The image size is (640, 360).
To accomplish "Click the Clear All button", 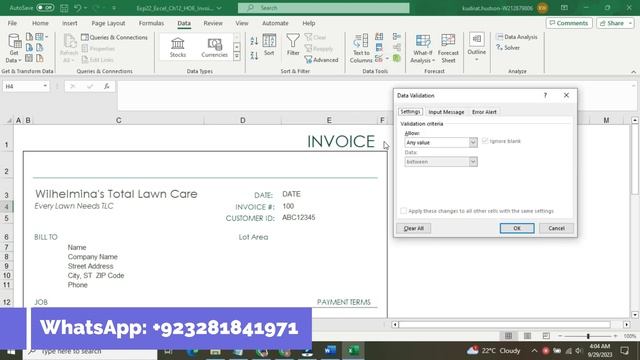I will click(x=413, y=228).
